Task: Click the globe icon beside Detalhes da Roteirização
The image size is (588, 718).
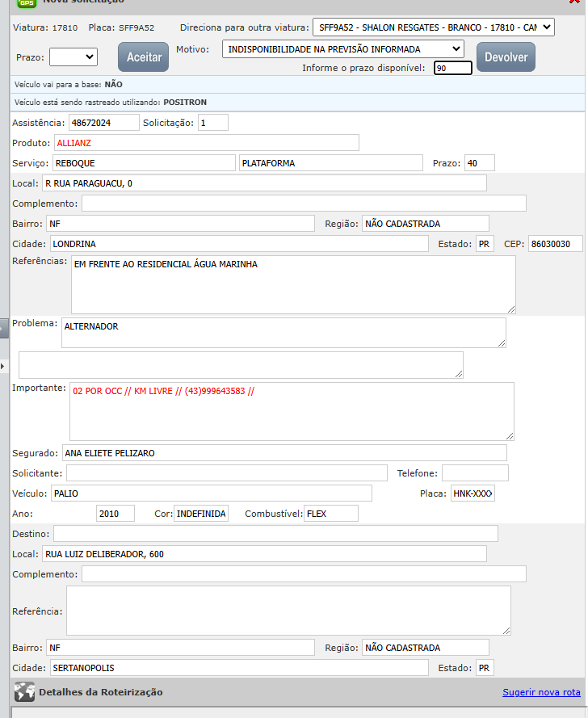Action: (25, 692)
